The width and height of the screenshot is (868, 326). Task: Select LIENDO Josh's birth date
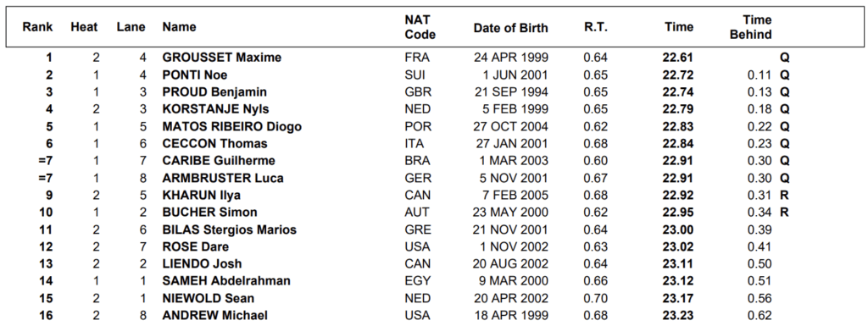pos(510,263)
